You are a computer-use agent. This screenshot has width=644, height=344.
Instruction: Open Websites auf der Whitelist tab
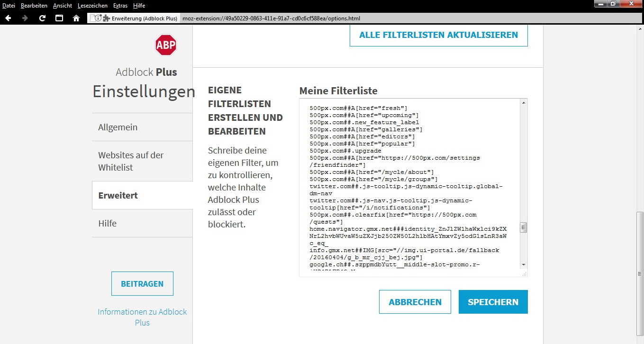(x=142, y=161)
